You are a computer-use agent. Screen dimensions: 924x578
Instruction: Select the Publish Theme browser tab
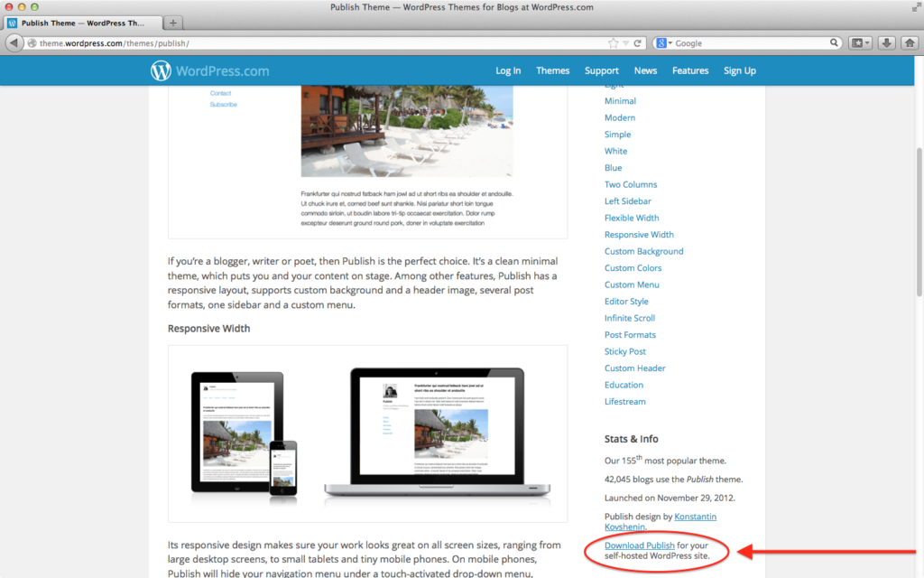[x=82, y=23]
